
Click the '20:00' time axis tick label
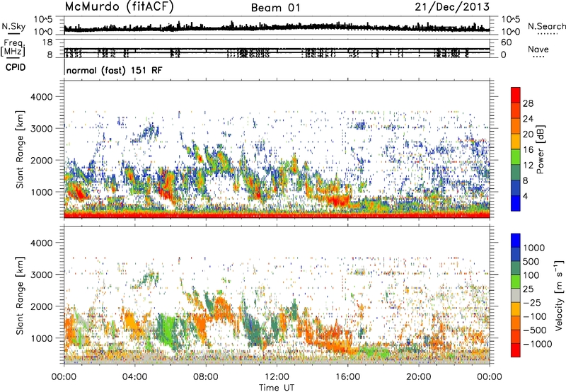point(418,377)
